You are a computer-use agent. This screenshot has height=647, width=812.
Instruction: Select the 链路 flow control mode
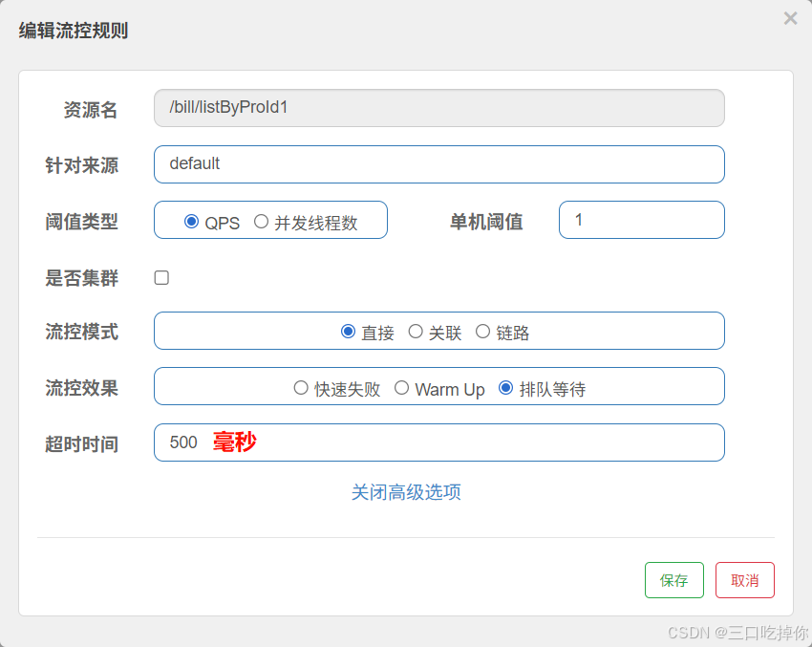click(x=482, y=331)
